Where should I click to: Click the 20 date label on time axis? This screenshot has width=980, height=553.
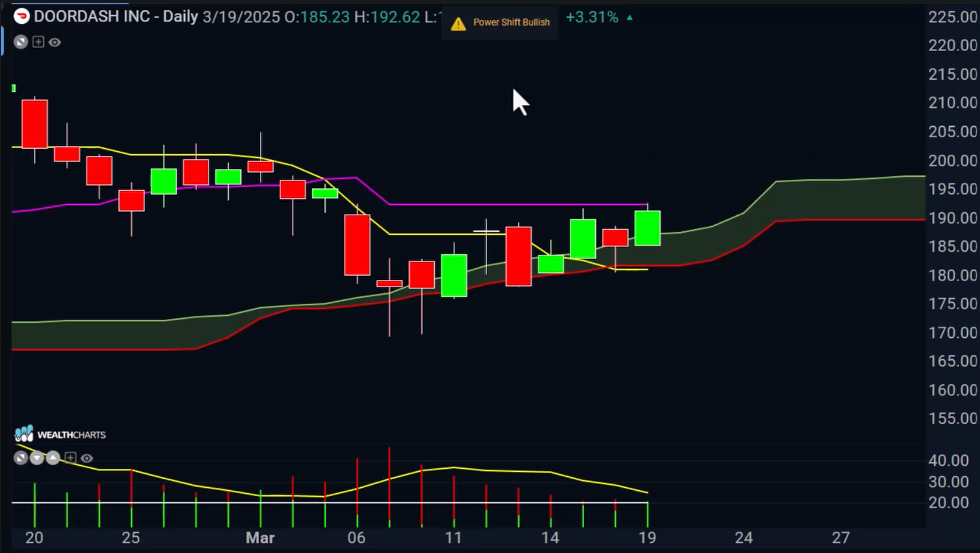click(34, 538)
